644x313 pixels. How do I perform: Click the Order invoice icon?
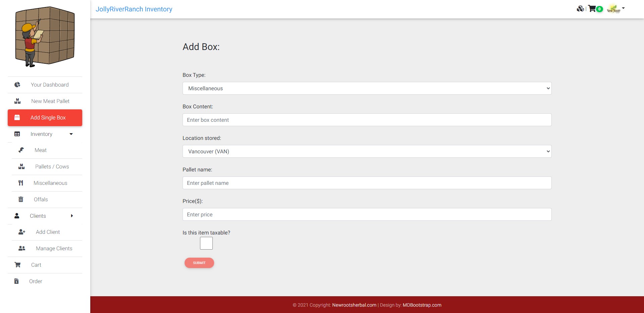point(16,281)
